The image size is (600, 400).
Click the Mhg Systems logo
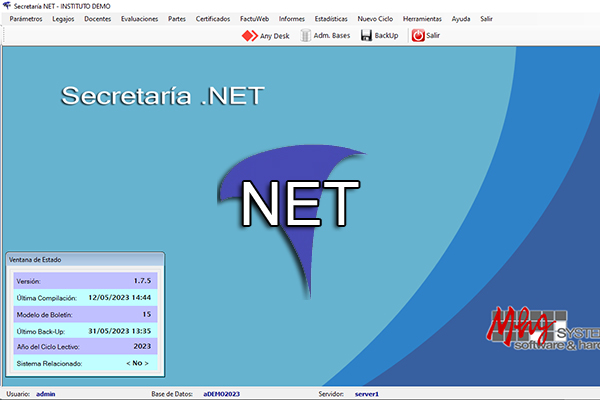pyautogui.click(x=543, y=327)
